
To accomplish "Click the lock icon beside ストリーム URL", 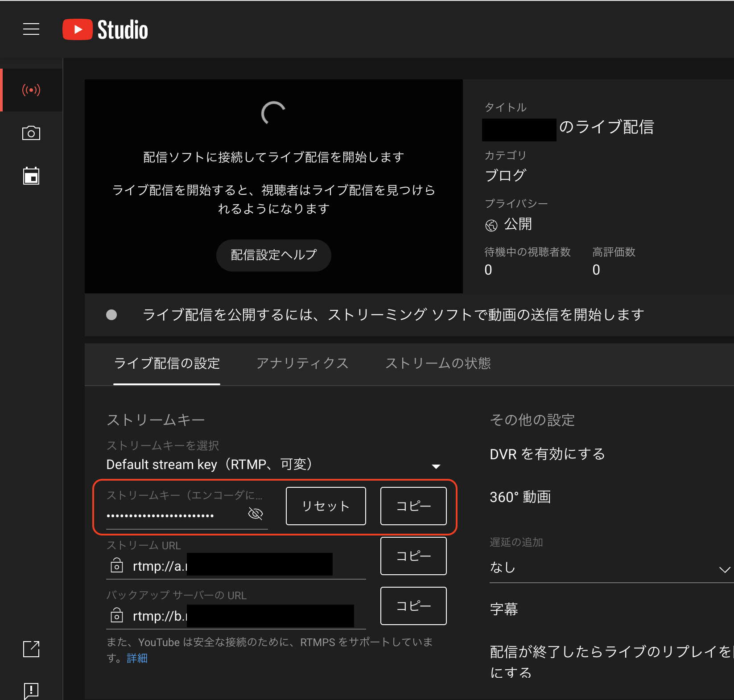I will 116,565.
